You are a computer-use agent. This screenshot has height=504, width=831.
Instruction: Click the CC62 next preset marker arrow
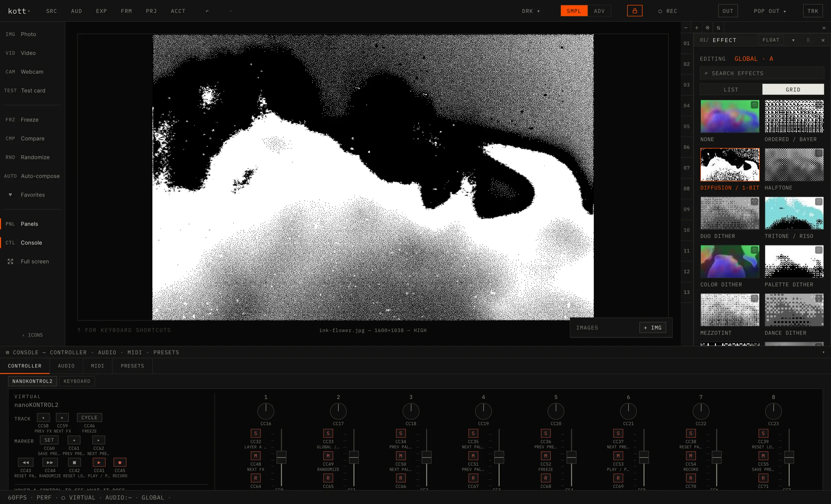99,440
